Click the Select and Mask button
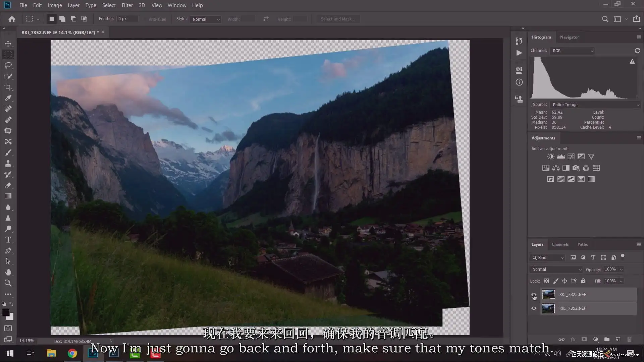644x362 pixels. click(338, 19)
